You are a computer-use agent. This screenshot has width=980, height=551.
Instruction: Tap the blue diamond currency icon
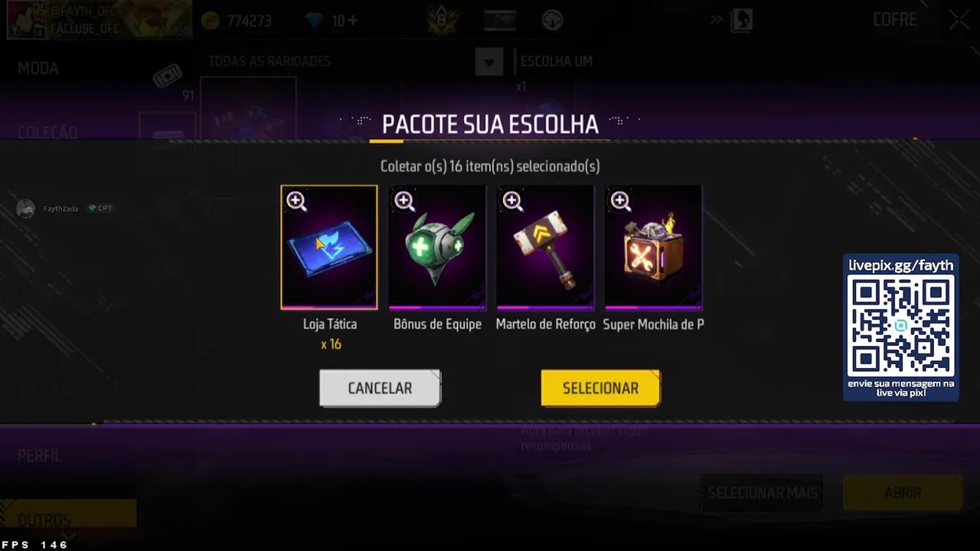tap(315, 21)
